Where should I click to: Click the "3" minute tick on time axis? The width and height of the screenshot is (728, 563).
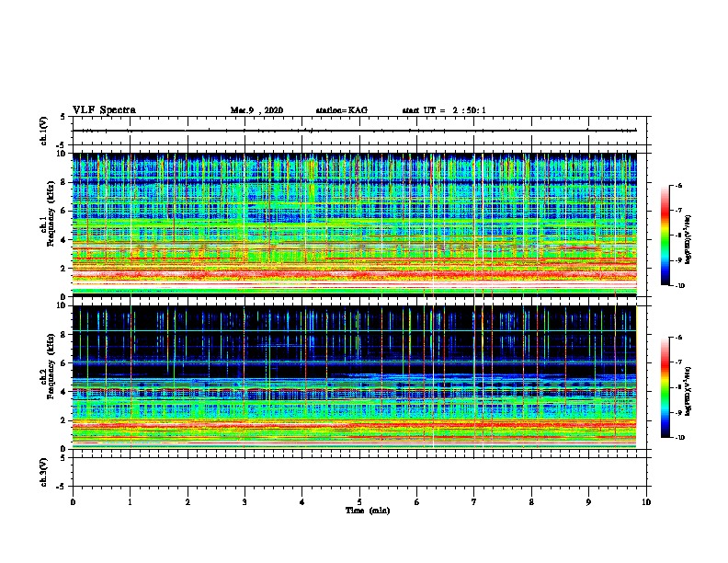pos(245,502)
